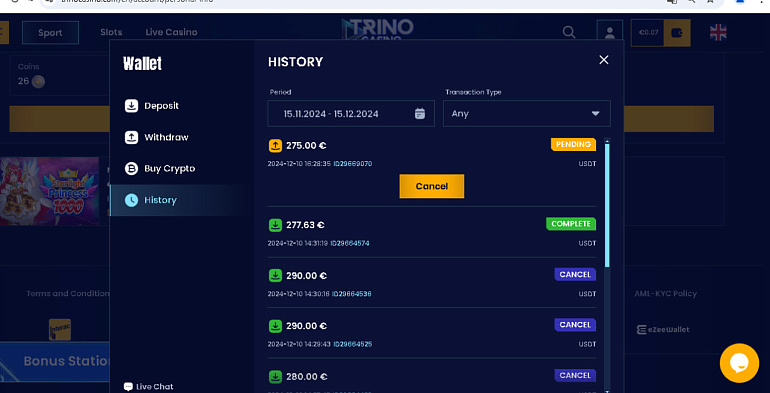Click the search magnifier icon in header

click(569, 32)
